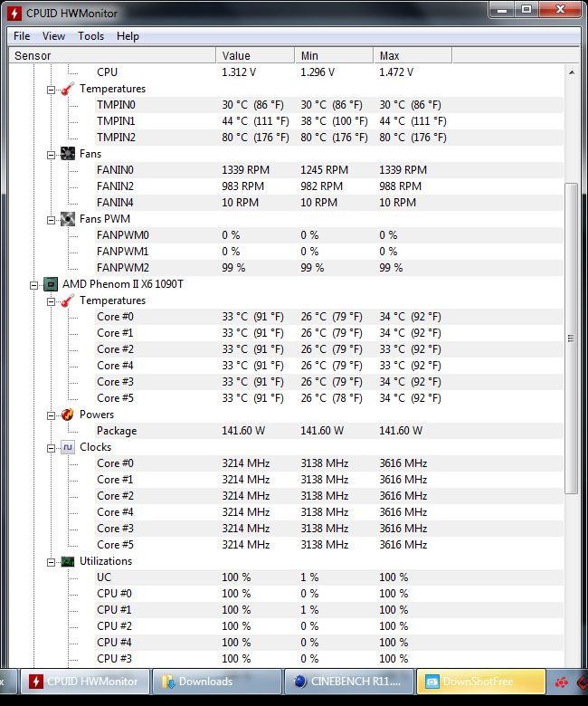Switch to CINEBENCH R11 taskbar button

348,682
